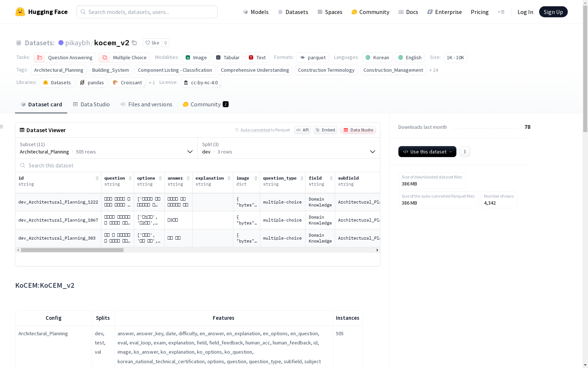Sort the options column

coord(160,178)
